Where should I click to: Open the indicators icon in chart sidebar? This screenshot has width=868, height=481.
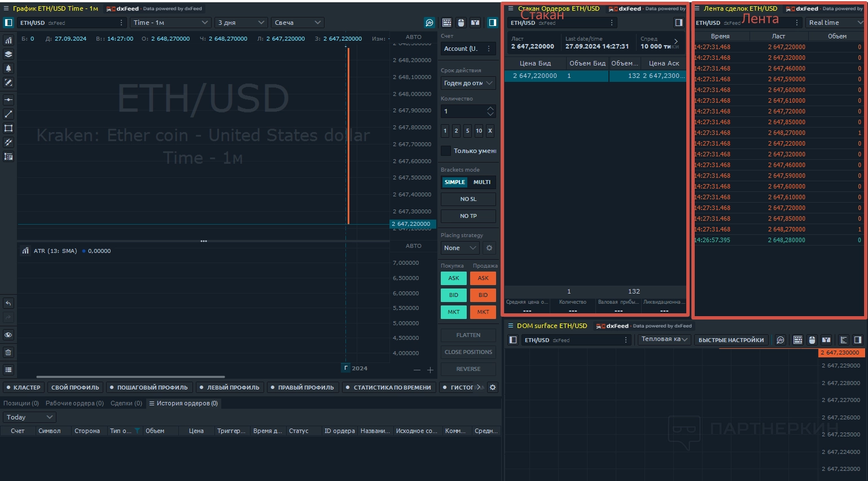(8, 40)
